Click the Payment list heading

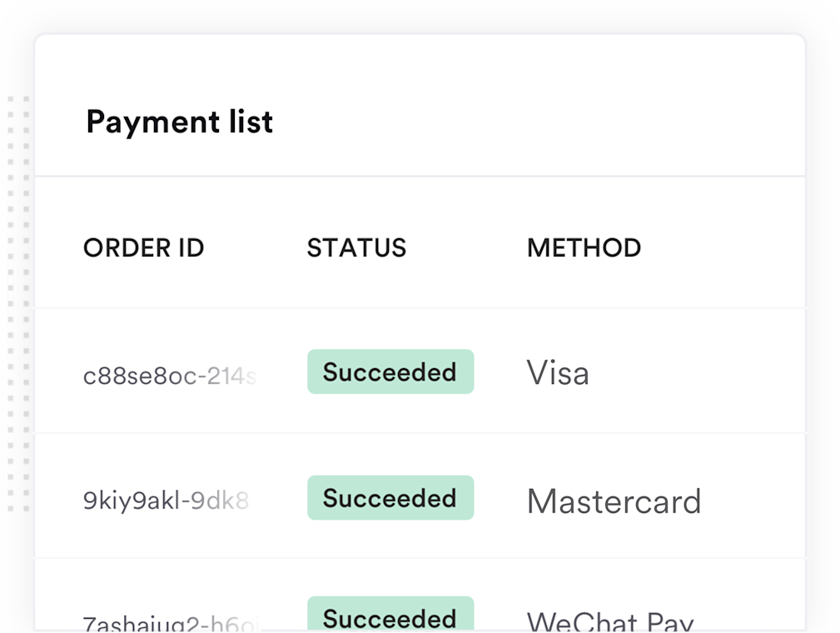click(180, 122)
